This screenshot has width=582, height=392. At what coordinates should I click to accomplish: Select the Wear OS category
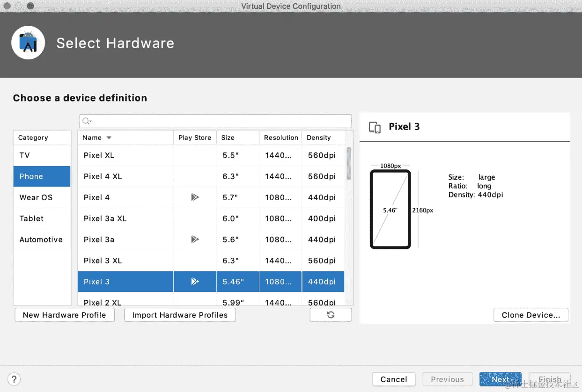click(x=42, y=197)
